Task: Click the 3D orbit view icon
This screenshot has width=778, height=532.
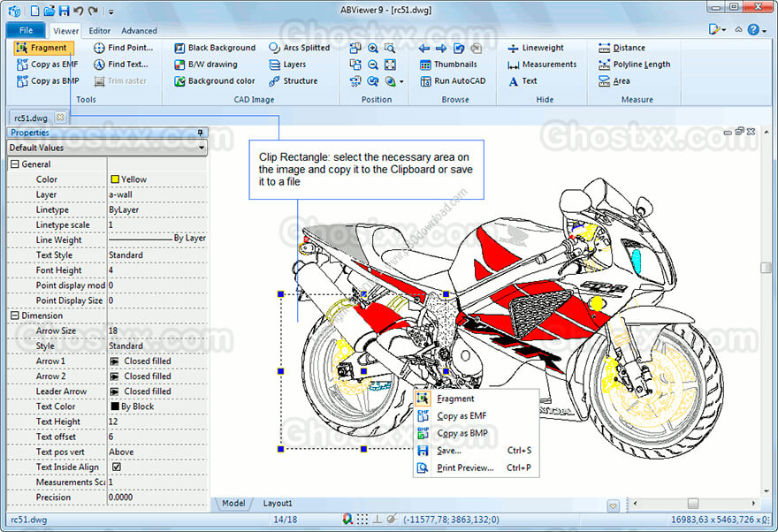Action: coord(391,81)
